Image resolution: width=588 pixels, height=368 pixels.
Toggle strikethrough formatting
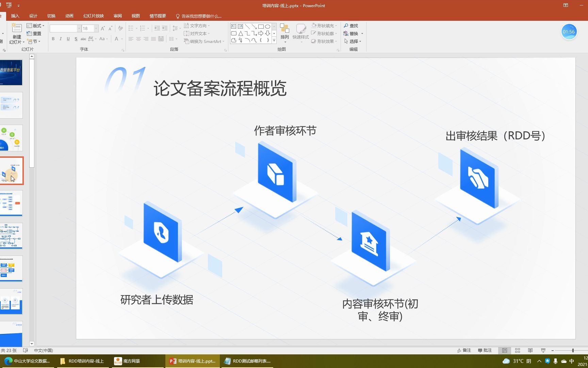click(83, 39)
